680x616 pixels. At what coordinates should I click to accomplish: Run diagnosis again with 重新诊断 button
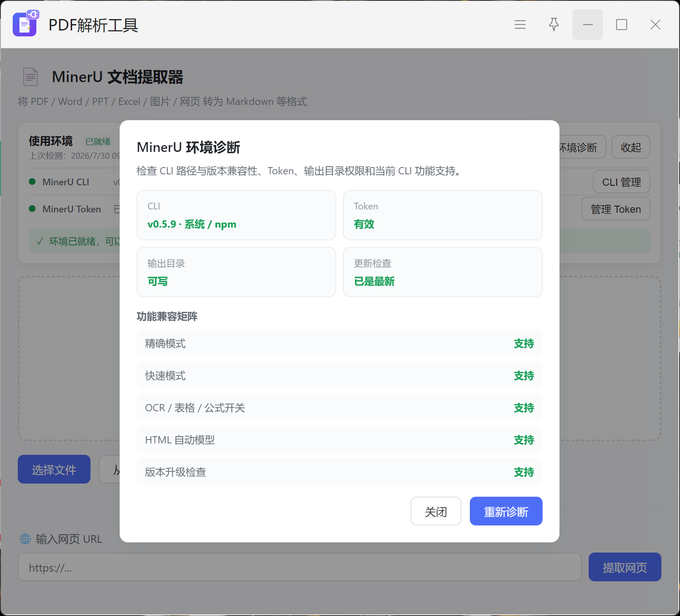pos(506,511)
